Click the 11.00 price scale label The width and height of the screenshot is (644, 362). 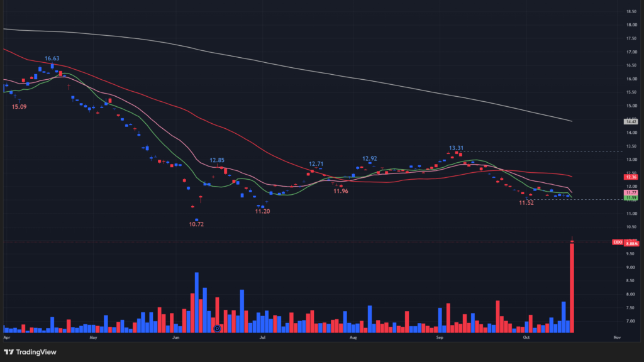click(x=631, y=214)
